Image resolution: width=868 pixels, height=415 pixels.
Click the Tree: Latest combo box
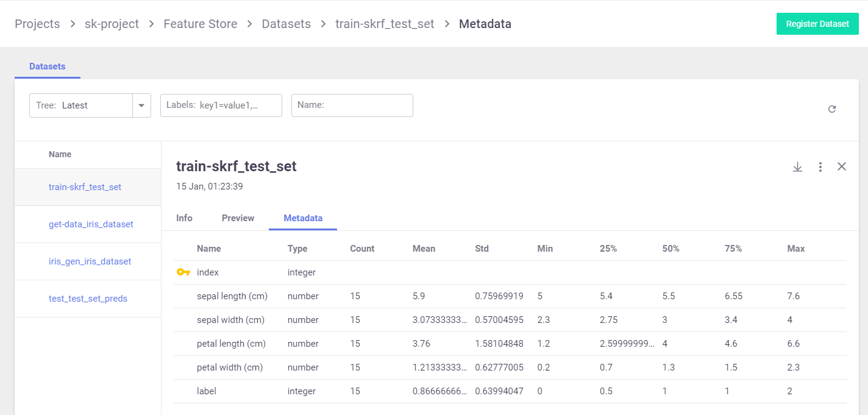(x=90, y=105)
